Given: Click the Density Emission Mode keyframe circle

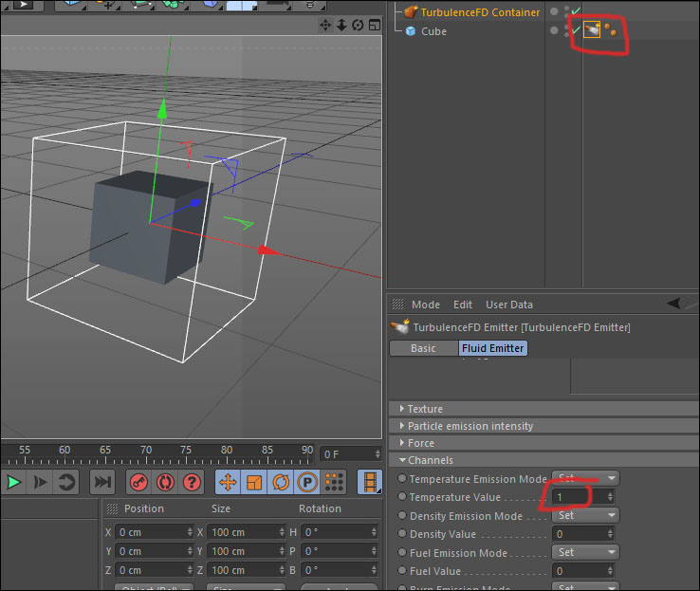Looking at the screenshot, I should point(402,515).
